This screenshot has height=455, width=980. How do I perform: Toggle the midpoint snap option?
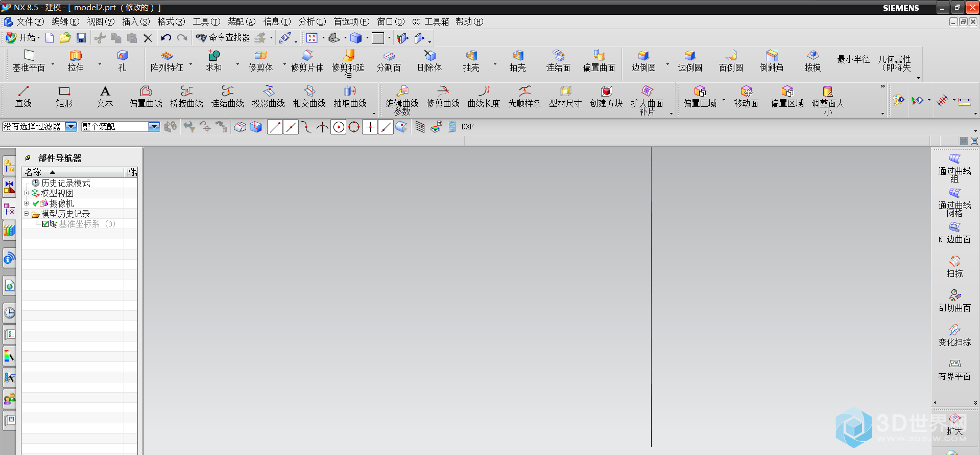(x=291, y=127)
